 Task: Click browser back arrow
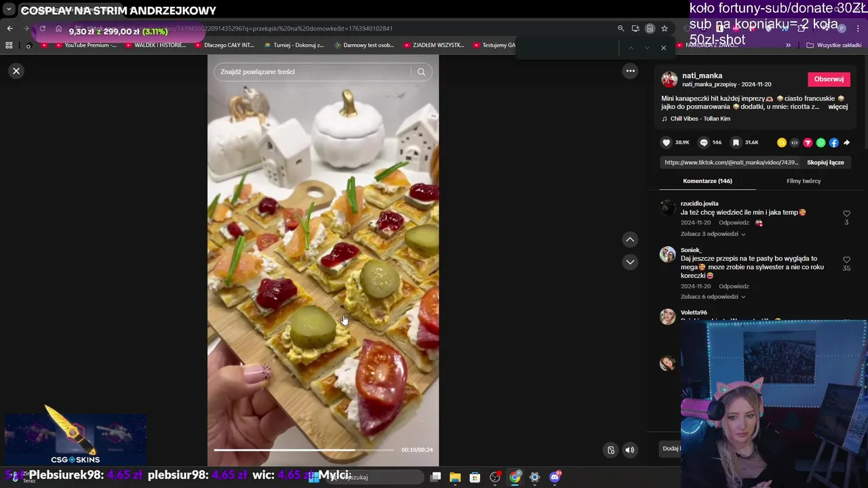[x=9, y=28]
